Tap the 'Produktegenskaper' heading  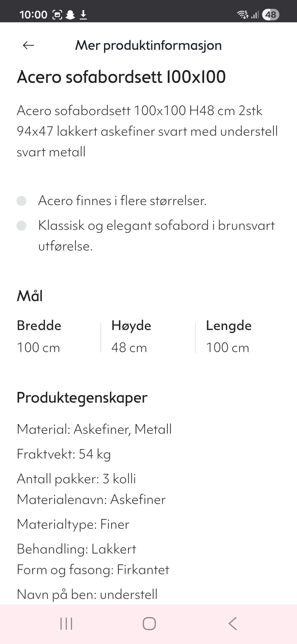click(x=82, y=398)
